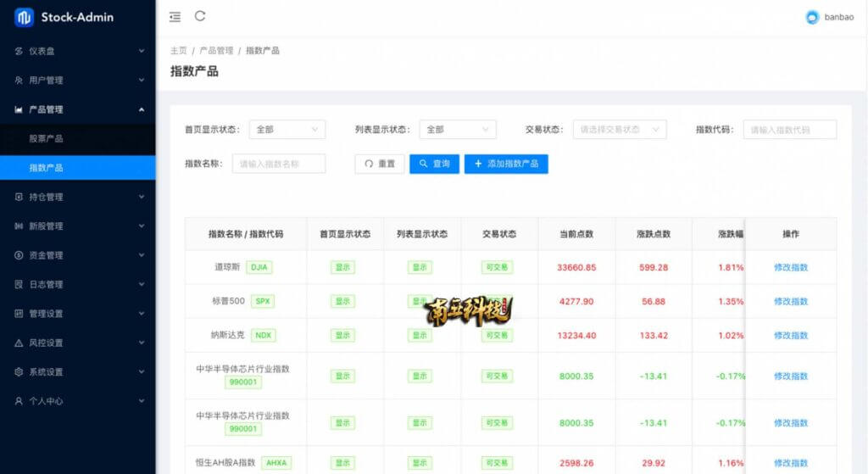Collapse sidebar with the menu fold icon
Screen dimensions: 868x474
175,17
